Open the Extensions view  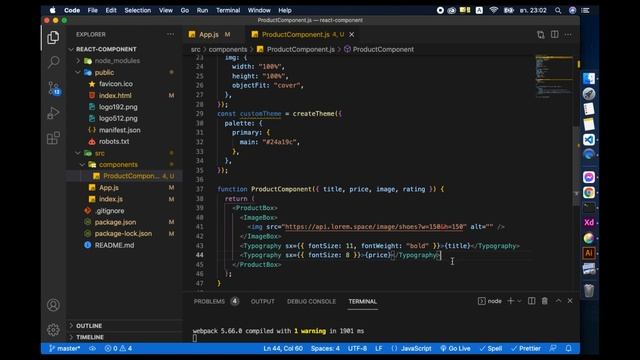53,138
